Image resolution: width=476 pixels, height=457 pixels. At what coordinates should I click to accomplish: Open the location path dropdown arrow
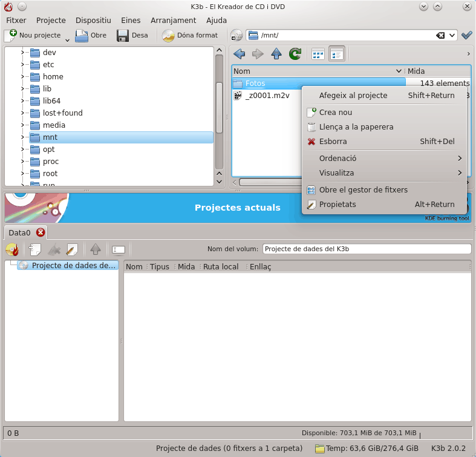tap(452, 35)
